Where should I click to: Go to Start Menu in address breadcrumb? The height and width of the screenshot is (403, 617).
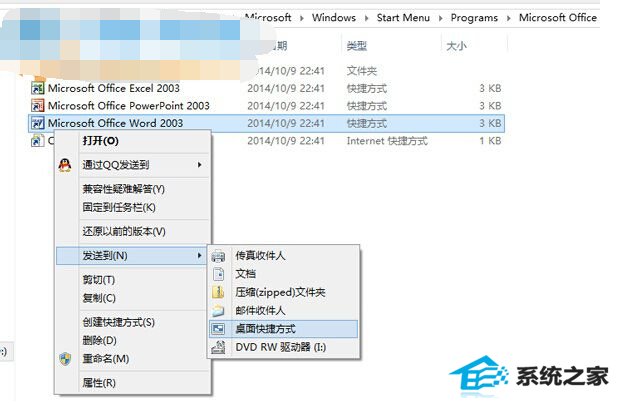[x=403, y=18]
